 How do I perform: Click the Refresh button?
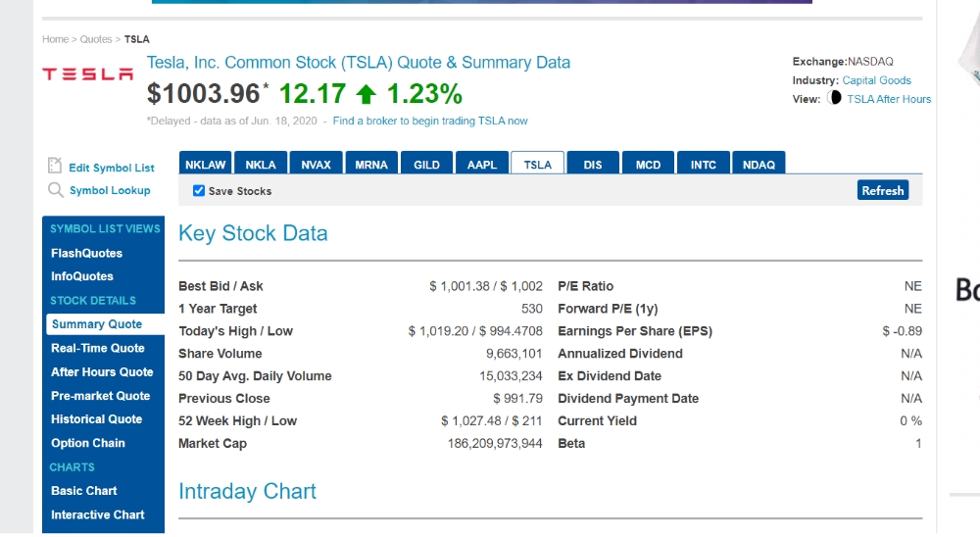click(883, 190)
